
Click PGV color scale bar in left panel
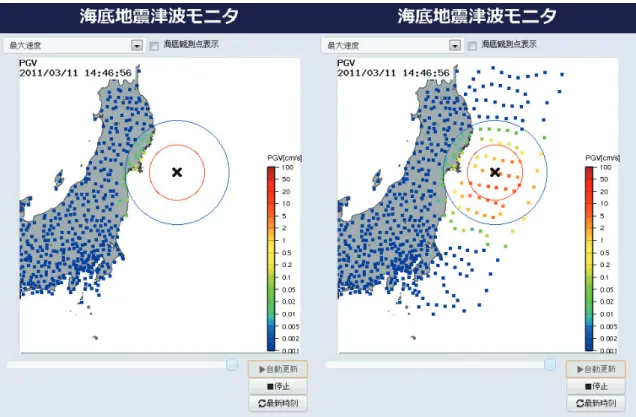(271, 259)
